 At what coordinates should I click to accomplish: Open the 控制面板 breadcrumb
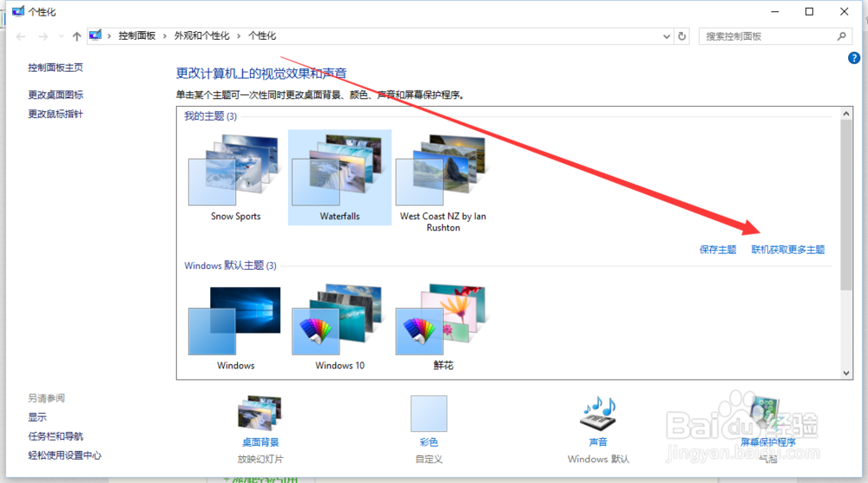(x=137, y=36)
